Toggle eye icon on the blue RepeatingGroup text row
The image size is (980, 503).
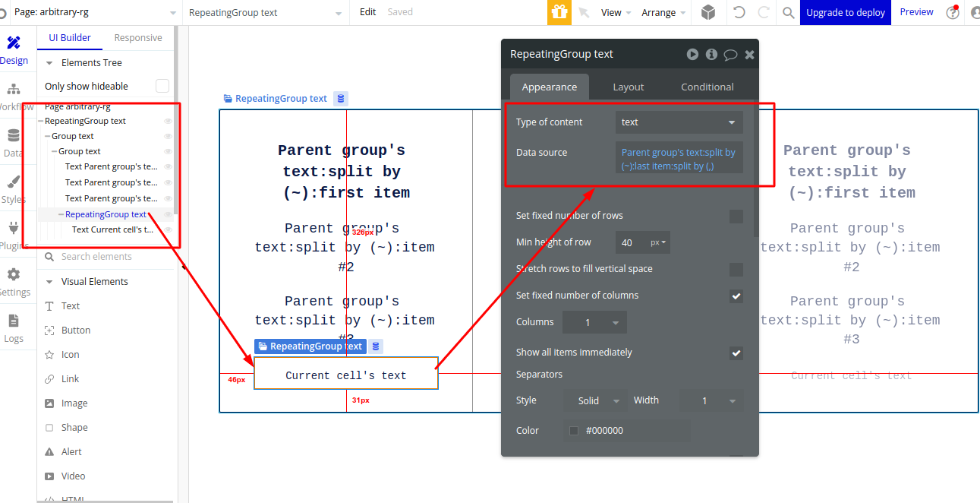(x=168, y=214)
